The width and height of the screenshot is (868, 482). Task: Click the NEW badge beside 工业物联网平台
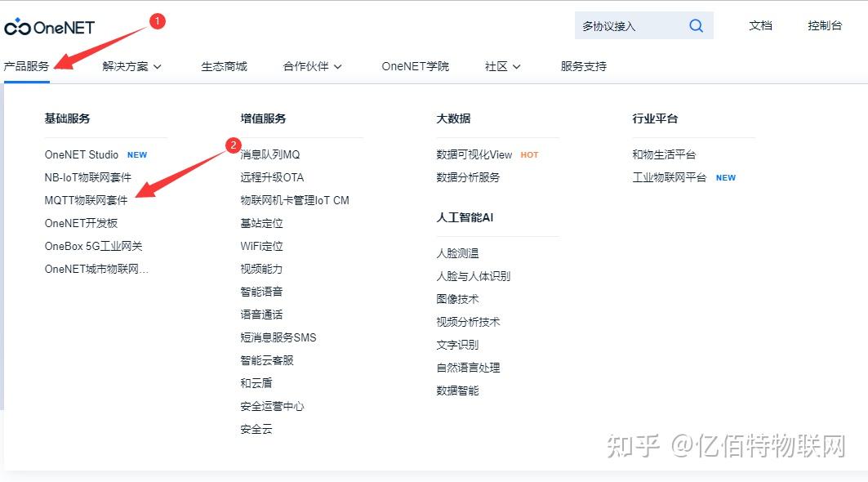pyautogui.click(x=727, y=177)
